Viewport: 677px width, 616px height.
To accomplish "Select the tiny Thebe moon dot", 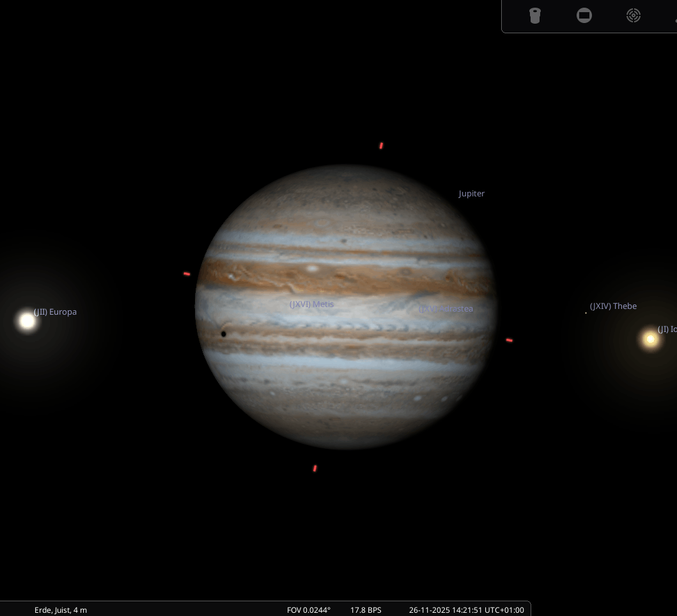I will [x=586, y=313].
